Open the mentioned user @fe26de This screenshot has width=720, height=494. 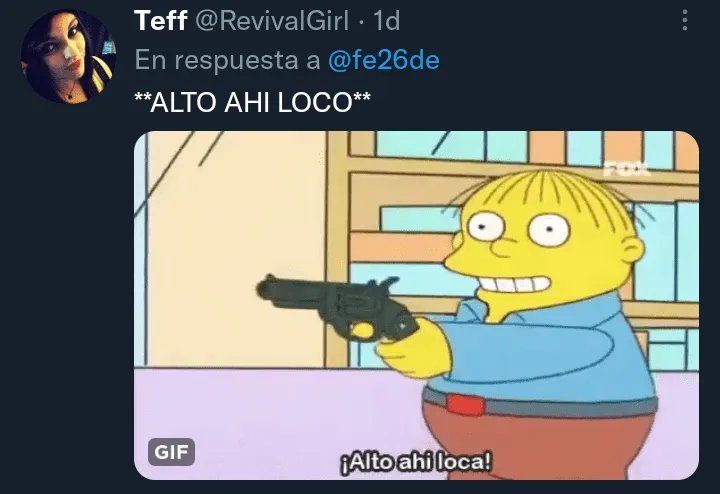coord(384,60)
